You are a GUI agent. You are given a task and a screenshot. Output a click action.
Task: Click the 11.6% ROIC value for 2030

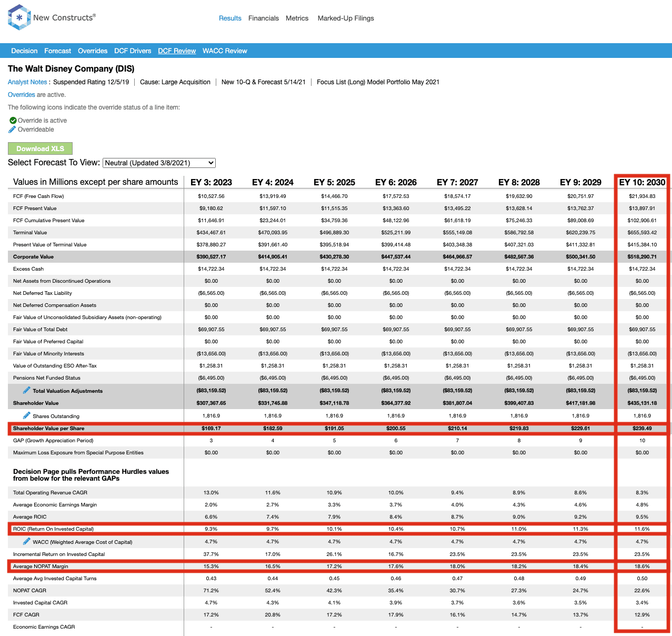click(642, 529)
